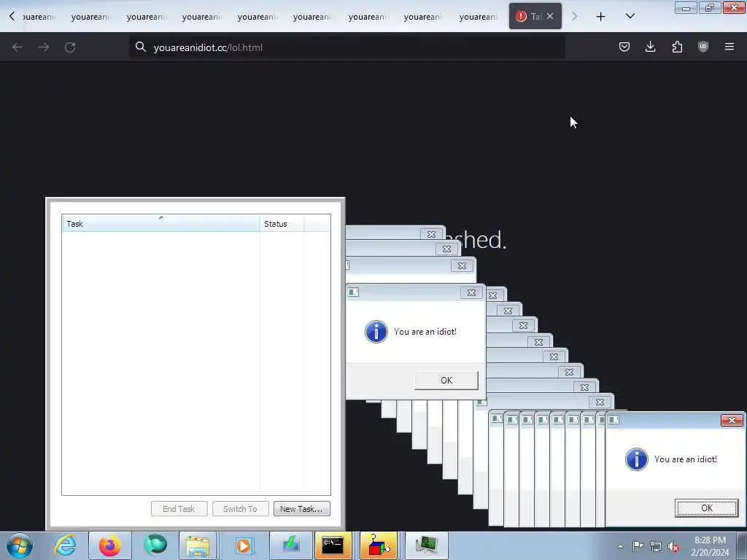Click the Firefox forward arrow

pyautogui.click(x=44, y=47)
